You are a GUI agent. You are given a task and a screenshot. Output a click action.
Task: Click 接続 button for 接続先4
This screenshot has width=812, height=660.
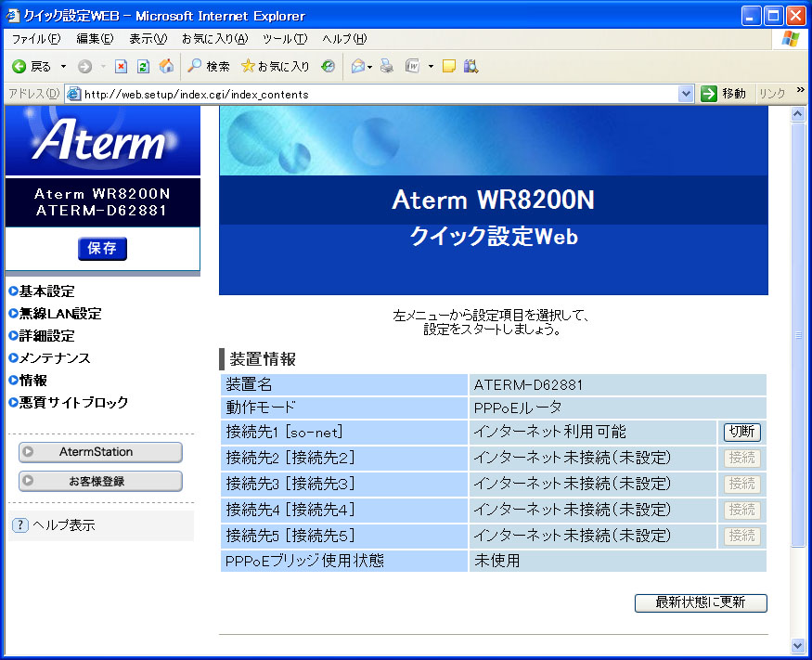click(x=742, y=510)
